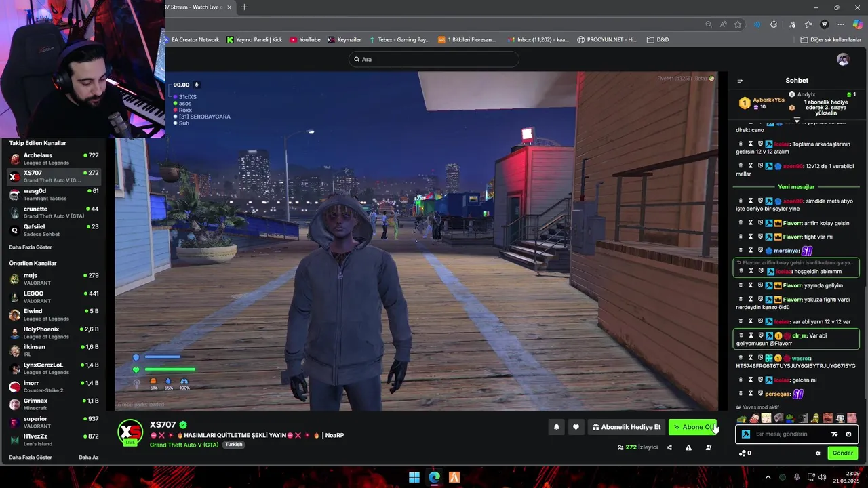This screenshot has height=488, width=868.
Task: Click the Turkish language tag
Action: point(233,445)
